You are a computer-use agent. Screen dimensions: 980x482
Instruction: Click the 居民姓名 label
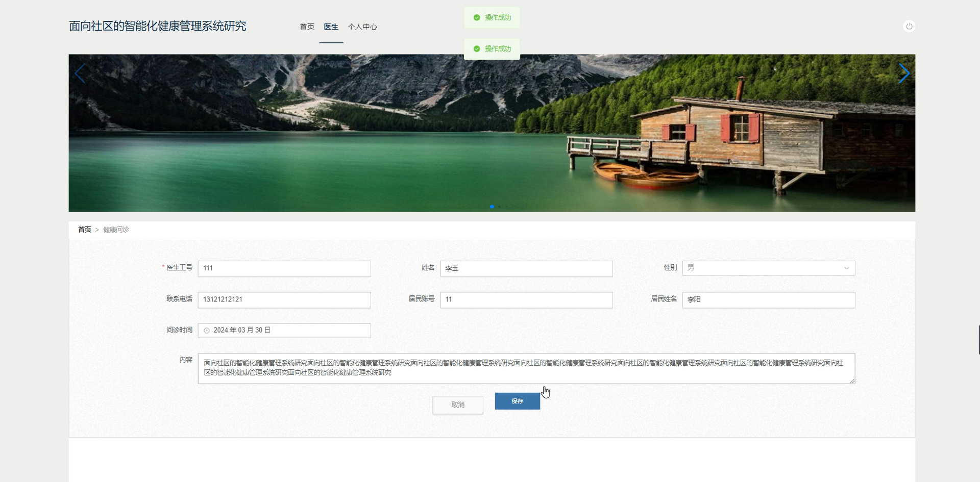tap(664, 299)
